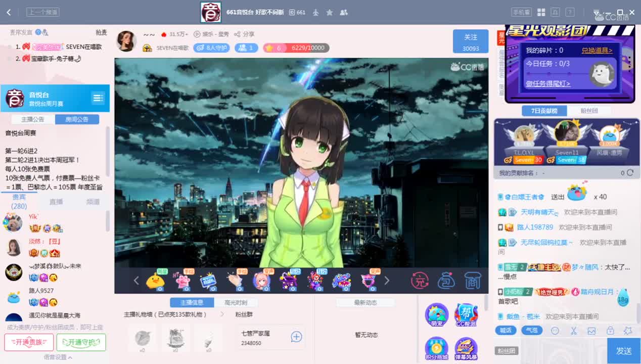Image resolution: width=641 pixels, height=364 pixels.
Task: Click the star level progress bar 6229/10000
Action: tap(296, 48)
